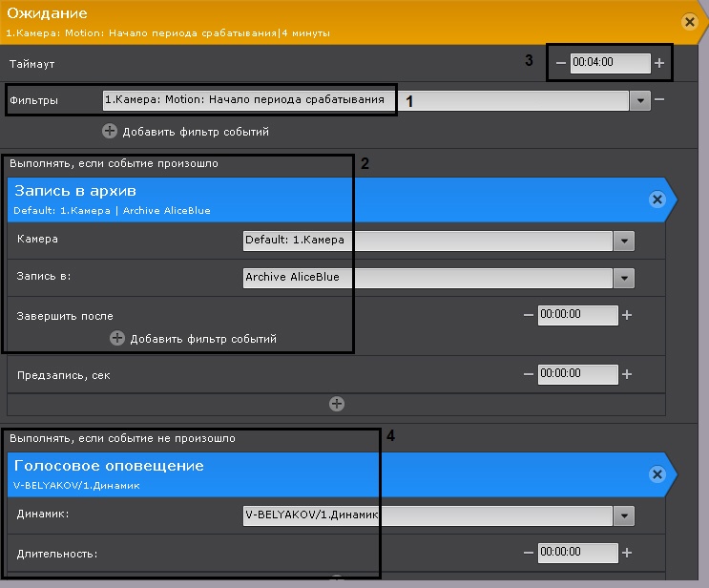Screen dimensions: 709x588
Task: Decrease the Таймаут value with minus
Action: [x=560, y=63]
